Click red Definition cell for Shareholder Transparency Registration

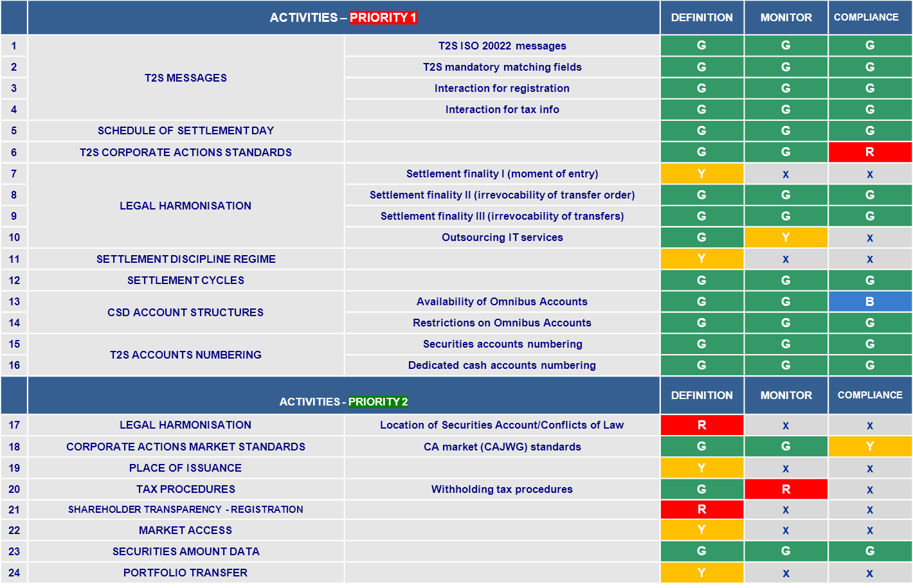pos(701,510)
